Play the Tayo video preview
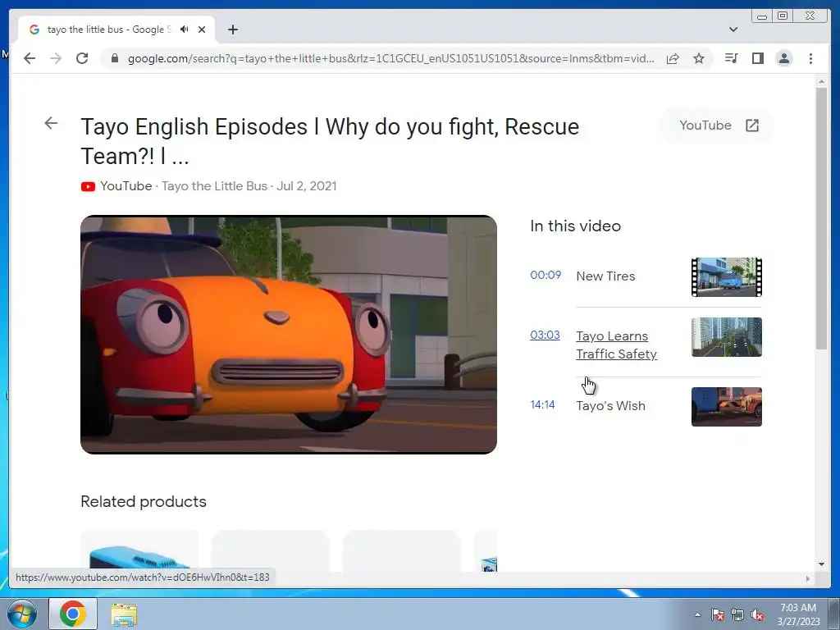Image resolution: width=840 pixels, height=630 pixels. 289,335
